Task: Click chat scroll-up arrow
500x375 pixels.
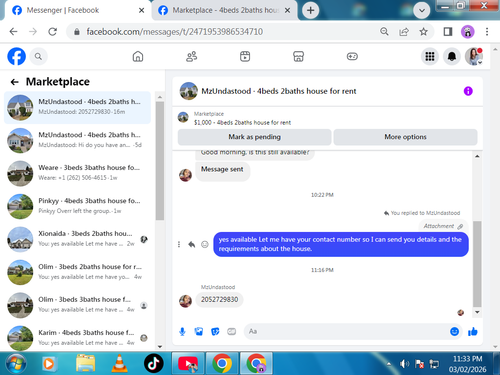Action: click(477, 156)
